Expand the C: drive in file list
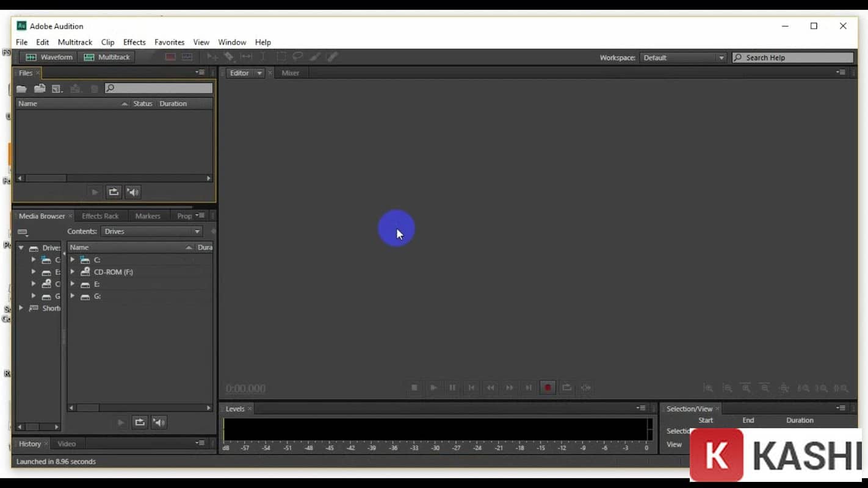Viewport: 868px width, 488px height. coord(73,260)
